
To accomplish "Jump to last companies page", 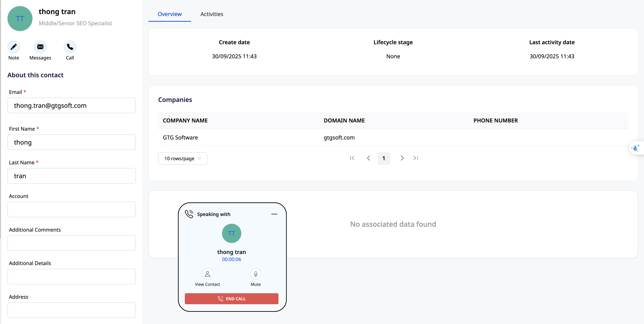I will pos(415,158).
